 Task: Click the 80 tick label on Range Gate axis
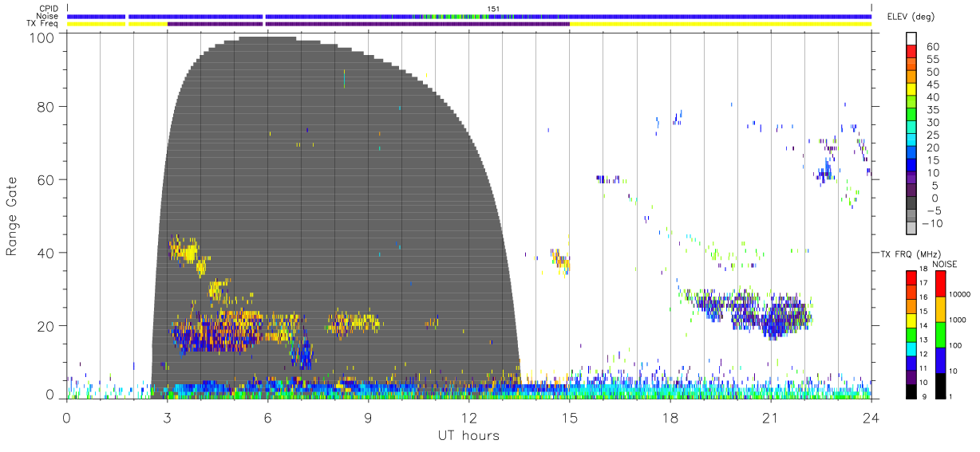click(45, 107)
